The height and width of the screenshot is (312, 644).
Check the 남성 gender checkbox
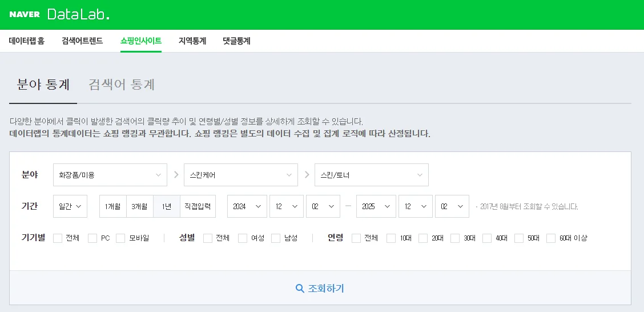(276, 238)
